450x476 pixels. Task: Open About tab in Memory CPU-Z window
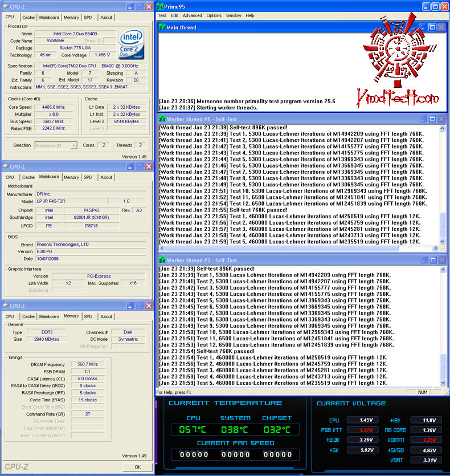click(106, 316)
